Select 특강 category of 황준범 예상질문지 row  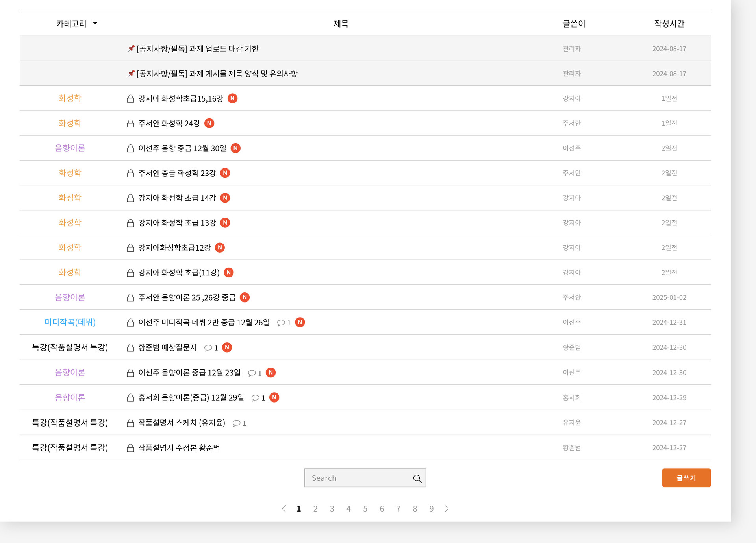(x=70, y=347)
